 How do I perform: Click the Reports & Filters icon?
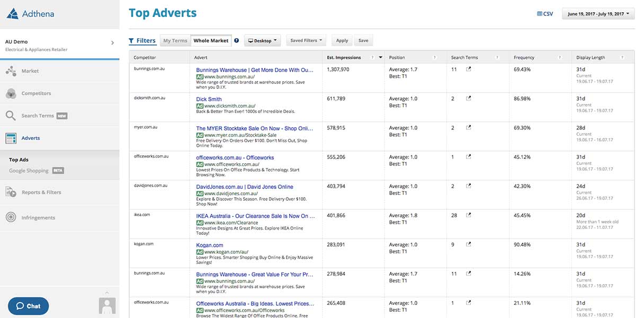pyautogui.click(x=11, y=192)
